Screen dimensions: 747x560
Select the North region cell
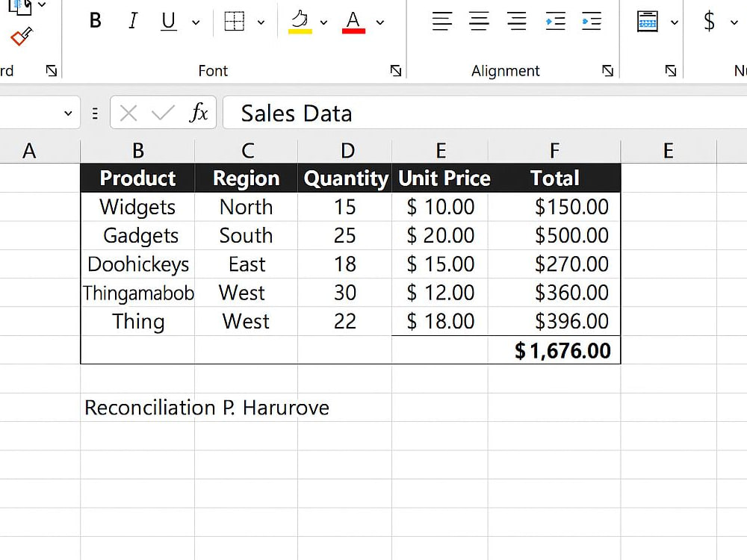pos(247,207)
